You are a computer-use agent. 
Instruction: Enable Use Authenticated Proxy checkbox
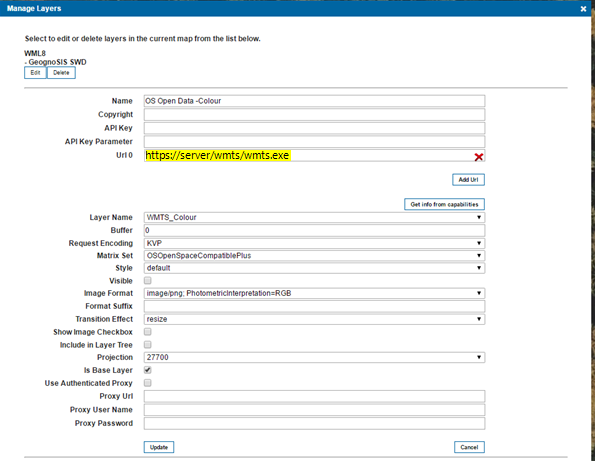pyautogui.click(x=148, y=382)
